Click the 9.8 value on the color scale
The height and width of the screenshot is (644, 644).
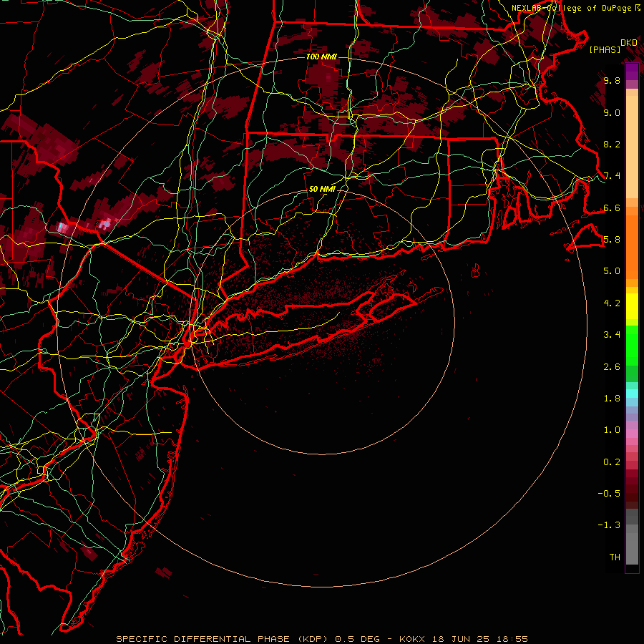click(x=612, y=80)
